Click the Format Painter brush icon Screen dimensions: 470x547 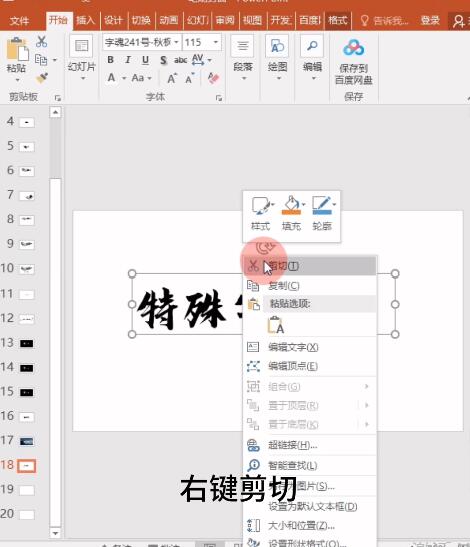tap(42, 78)
